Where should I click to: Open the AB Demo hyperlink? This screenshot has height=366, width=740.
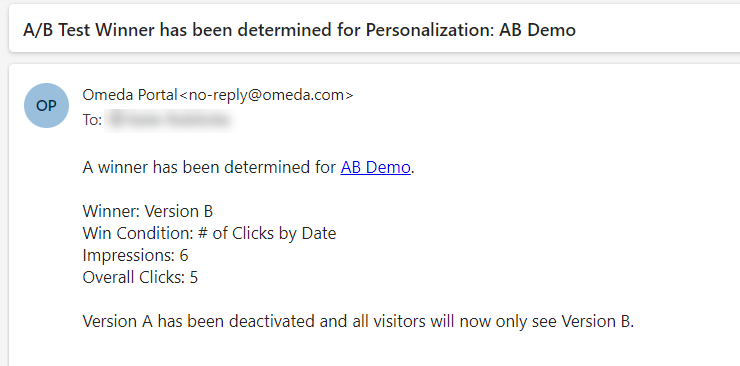coord(375,167)
